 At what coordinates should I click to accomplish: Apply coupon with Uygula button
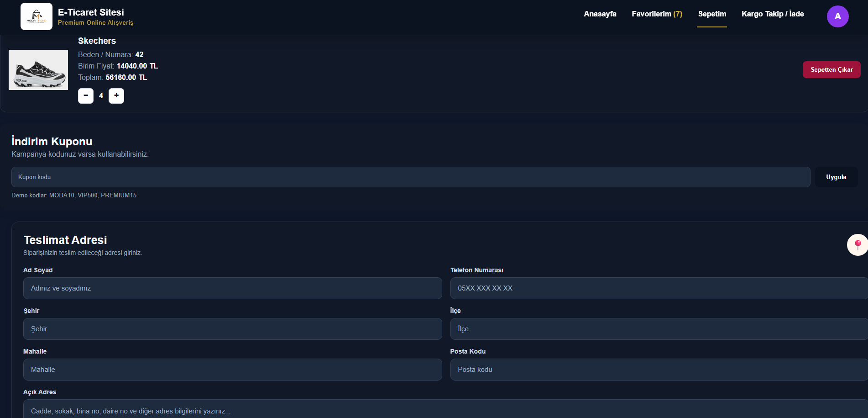point(836,177)
